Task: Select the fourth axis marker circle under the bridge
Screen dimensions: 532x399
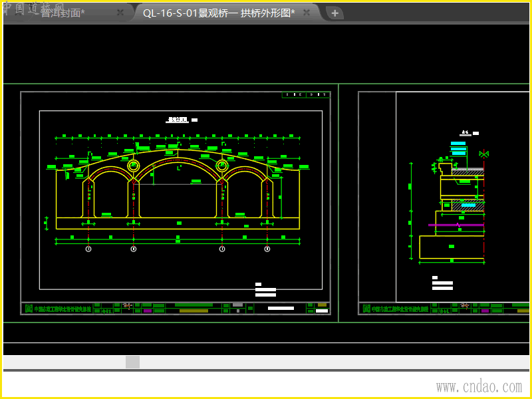Action: point(267,249)
